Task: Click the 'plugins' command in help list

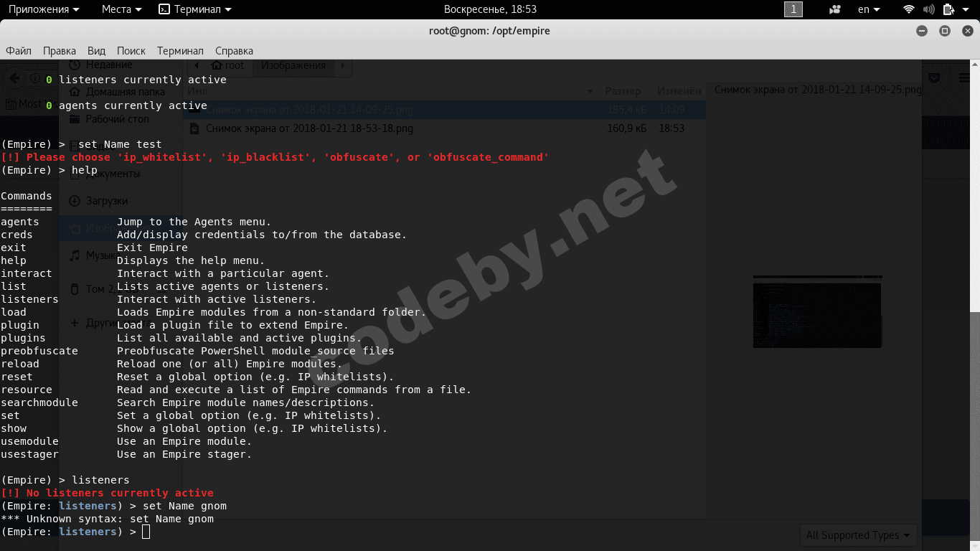Action: click(x=23, y=338)
